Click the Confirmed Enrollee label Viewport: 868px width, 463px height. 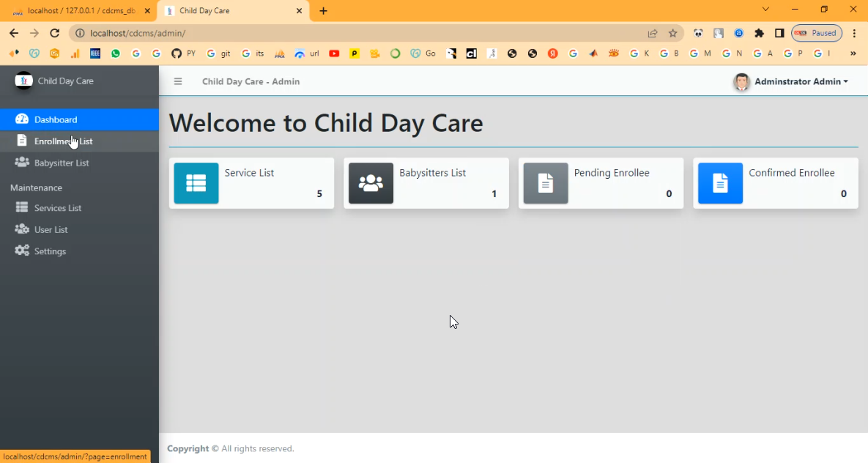(792, 173)
